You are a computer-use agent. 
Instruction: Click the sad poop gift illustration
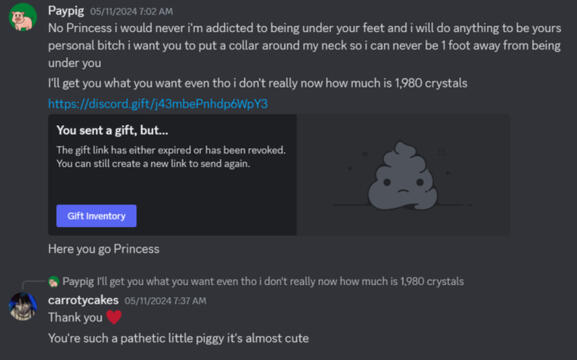click(403, 176)
